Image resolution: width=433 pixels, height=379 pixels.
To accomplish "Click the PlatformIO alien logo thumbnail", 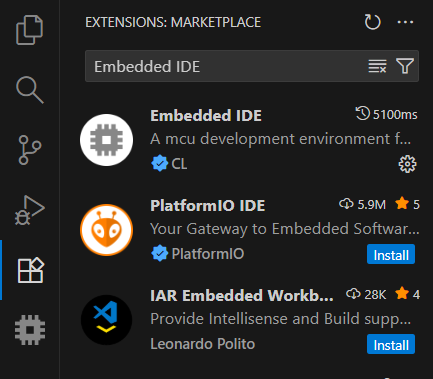I will (x=106, y=230).
